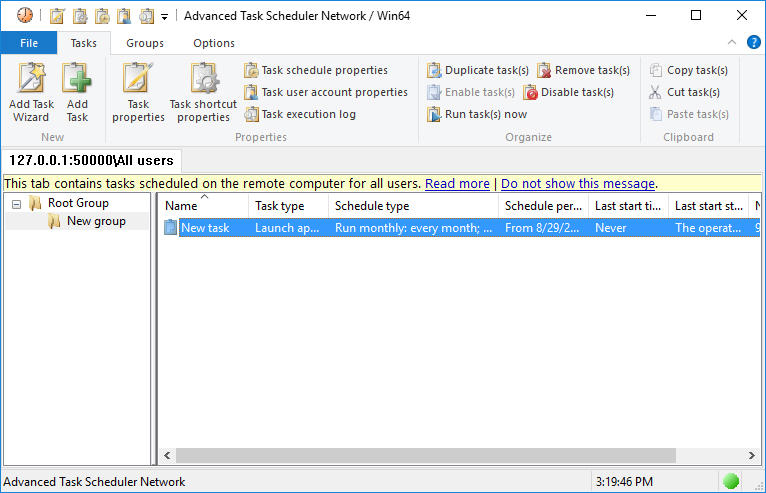This screenshot has height=493, width=766.
Task: Sort by the Last start ti... column header
Action: pos(629,206)
